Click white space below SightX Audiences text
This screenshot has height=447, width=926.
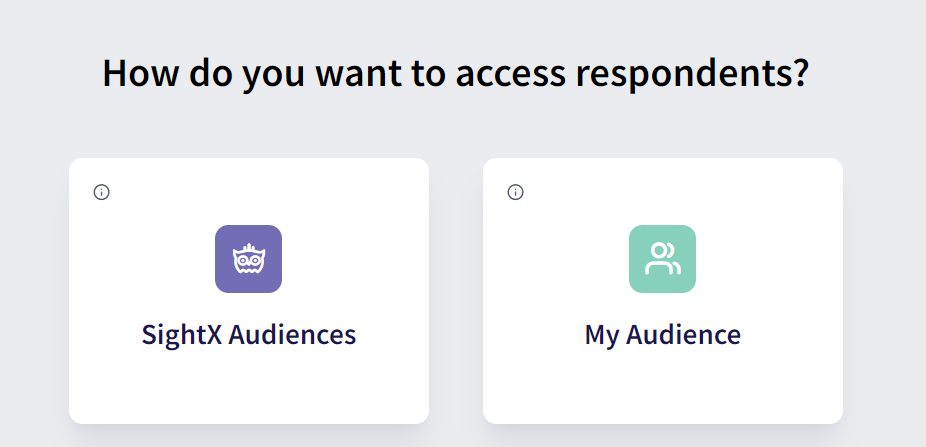coord(249,387)
